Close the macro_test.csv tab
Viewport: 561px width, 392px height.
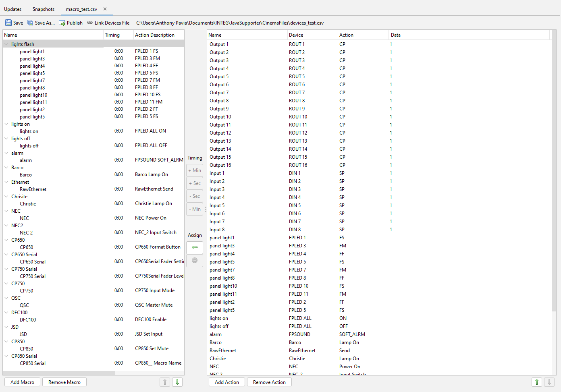click(x=105, y=9)
